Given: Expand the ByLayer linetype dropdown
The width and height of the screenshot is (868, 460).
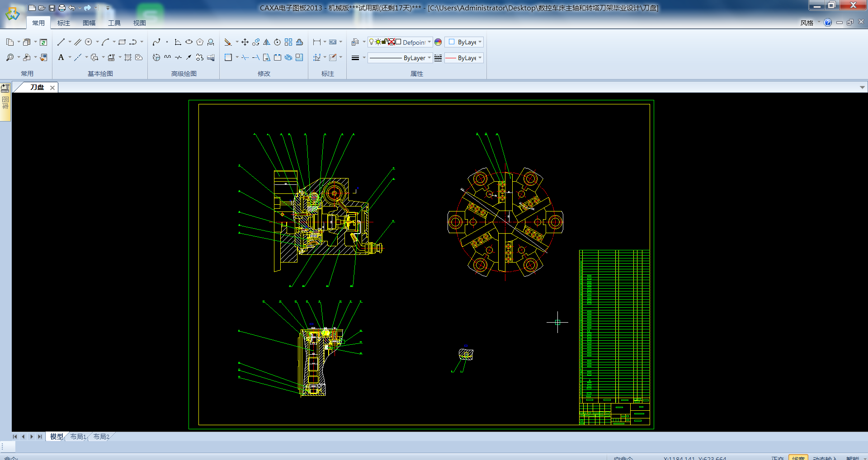Looking at the screenshot, I should click(429, 58).
